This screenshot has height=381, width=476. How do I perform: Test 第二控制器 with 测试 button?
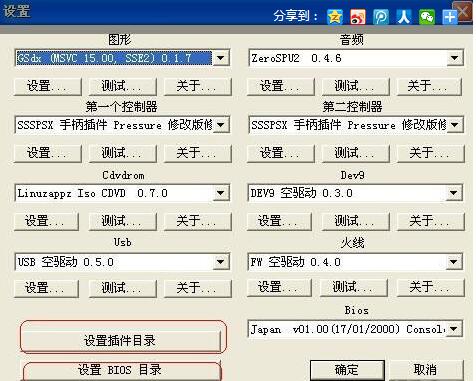tap(356, 154)
